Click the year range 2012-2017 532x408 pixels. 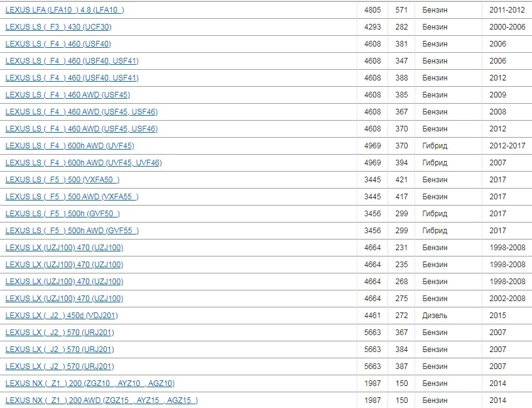pyautogui.click(x=507, y=146)
